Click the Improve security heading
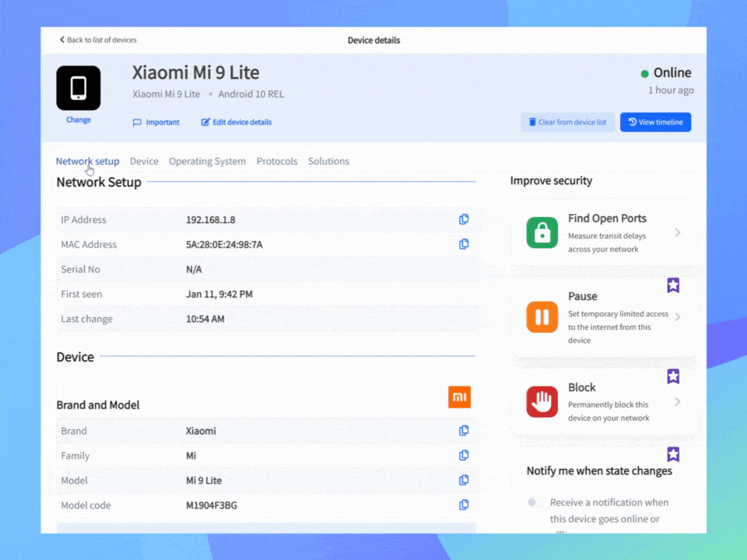747x560 pixels. click(551, 181)
